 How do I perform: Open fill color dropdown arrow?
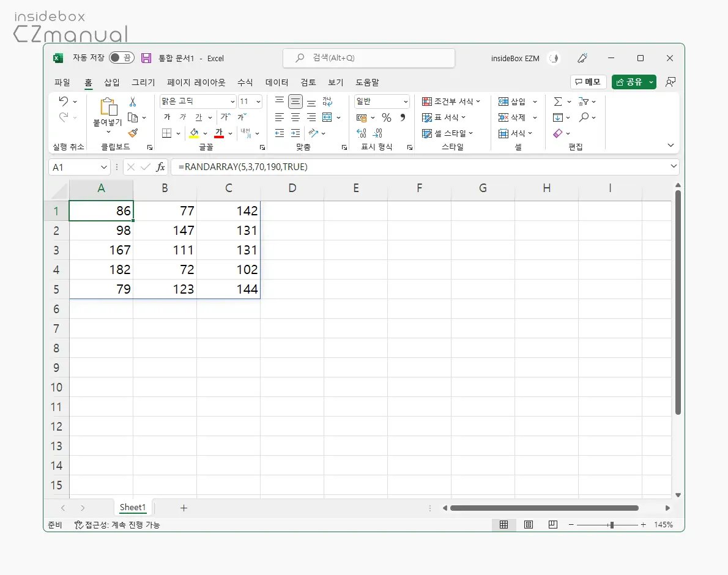coord(205,133)
